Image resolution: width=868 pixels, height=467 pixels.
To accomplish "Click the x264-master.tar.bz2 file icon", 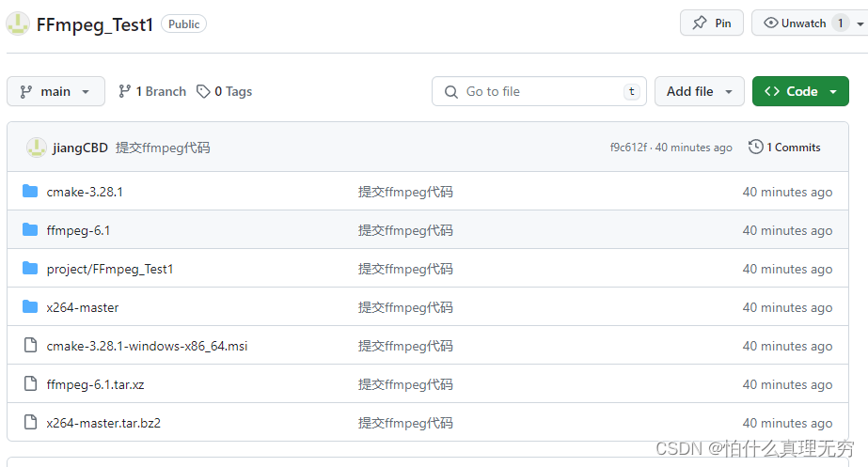I will (30, 422).
